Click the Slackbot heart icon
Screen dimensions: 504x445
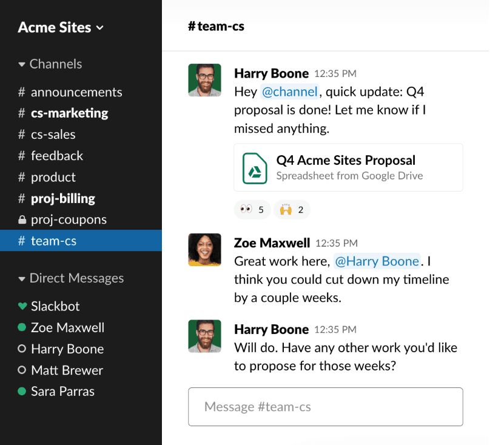pos(22,306)
